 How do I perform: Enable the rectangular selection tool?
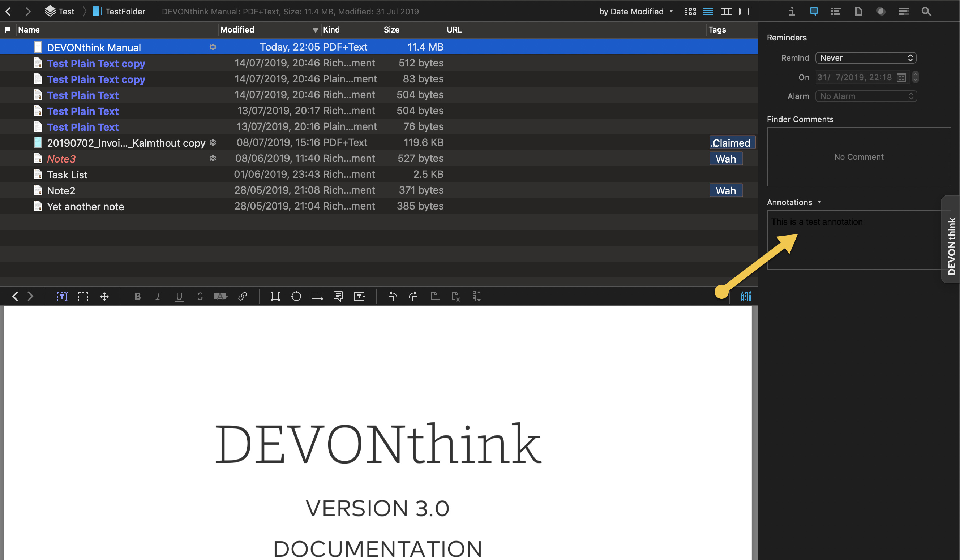click(x=83, y=296)
